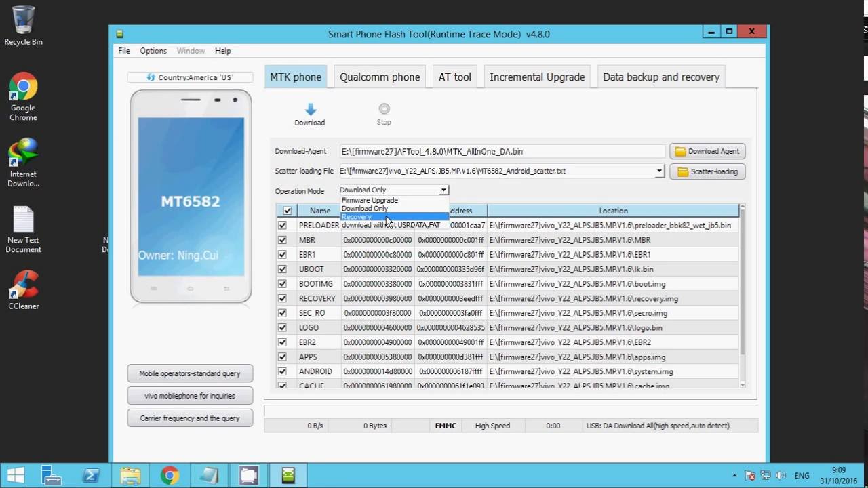Click vivo mobilephone for inquiries button
Screen dimensions: 868x488
click(x=190, y=396)
